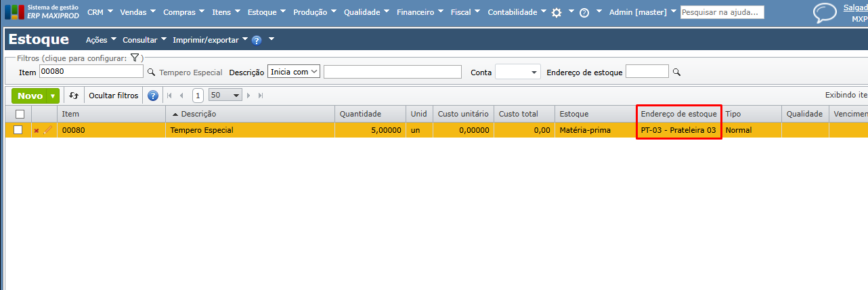Go to next page of results
The height and width of the screenshot is (290, 868).
248,96
